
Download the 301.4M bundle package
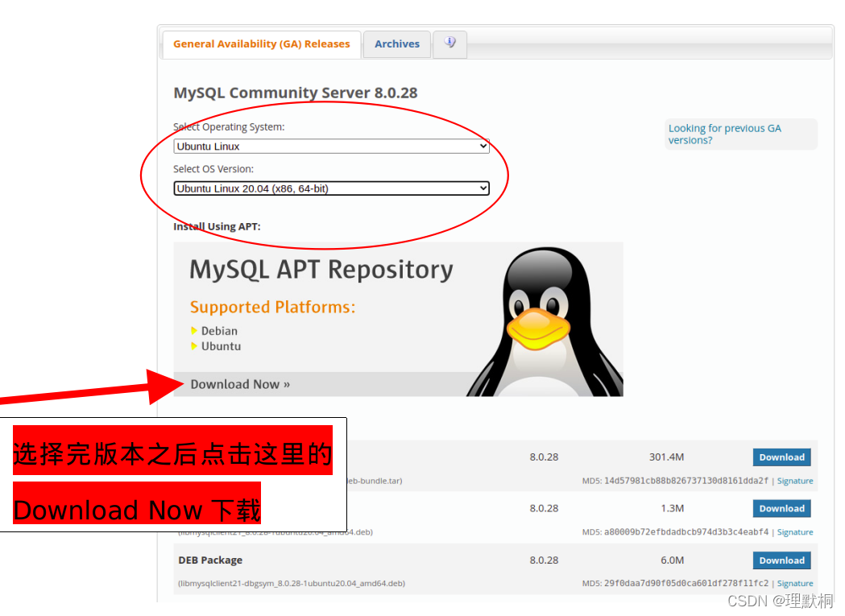pos(781,457)
